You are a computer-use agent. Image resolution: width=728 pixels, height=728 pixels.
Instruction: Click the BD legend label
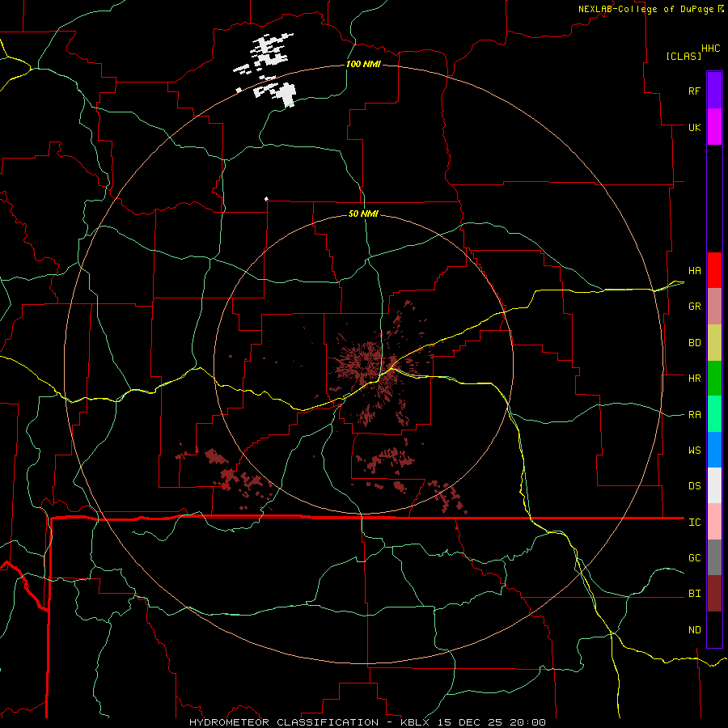click(694, 342)
